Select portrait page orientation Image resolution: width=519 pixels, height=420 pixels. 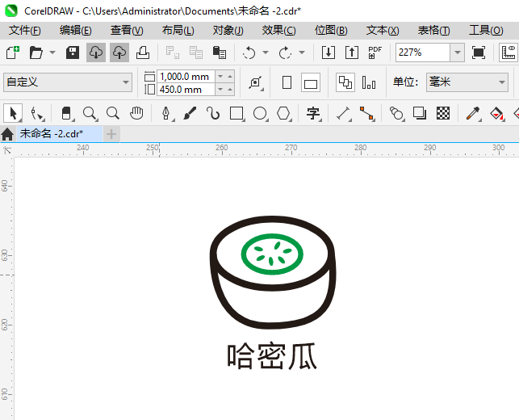[287, 82]
